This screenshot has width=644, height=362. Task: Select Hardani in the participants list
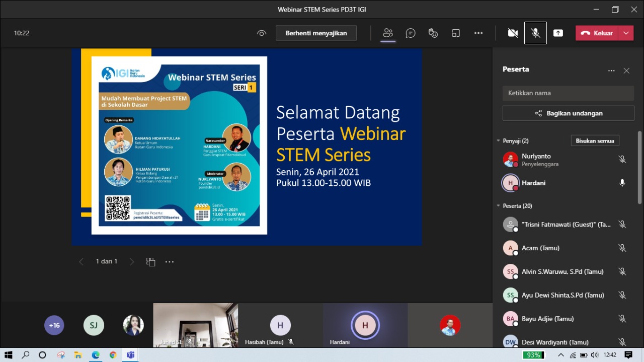pos(533,183)
